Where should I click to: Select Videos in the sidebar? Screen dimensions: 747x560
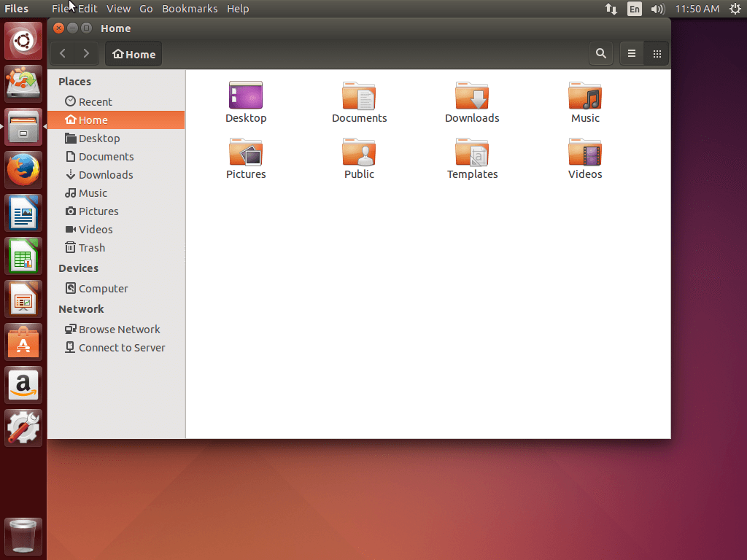pyautogui.click(x=116, y=230)
